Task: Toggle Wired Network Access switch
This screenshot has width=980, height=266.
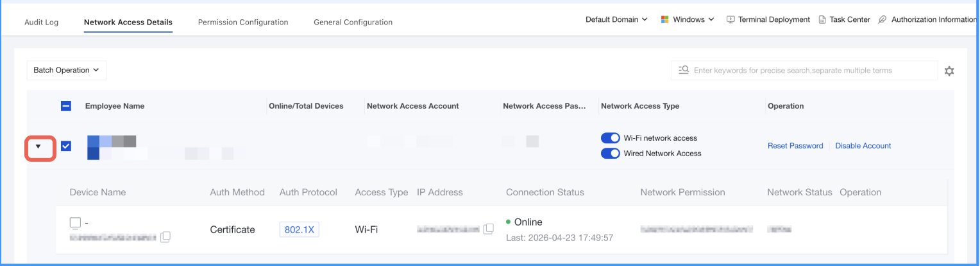Action: pos(611,154)
